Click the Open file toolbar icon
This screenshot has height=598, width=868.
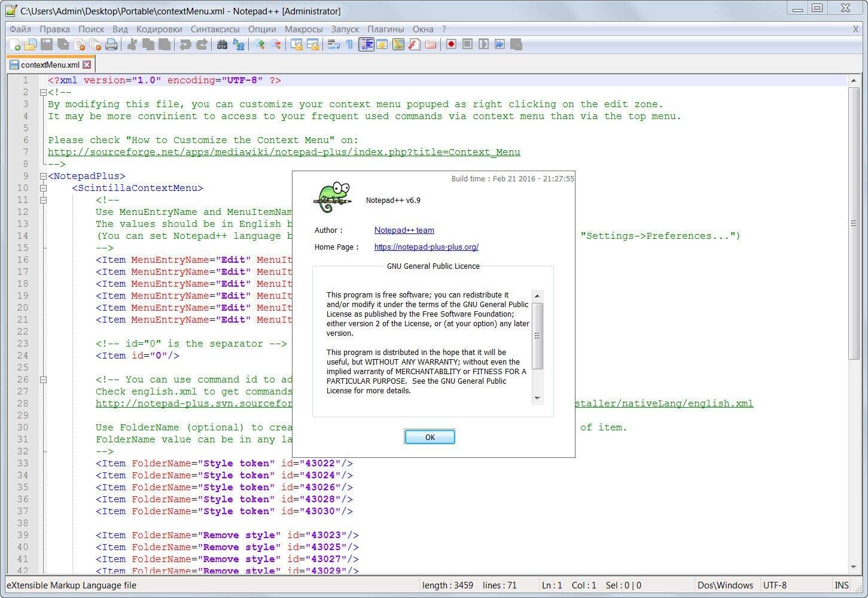pyautogui.click(x=31, y=44)
